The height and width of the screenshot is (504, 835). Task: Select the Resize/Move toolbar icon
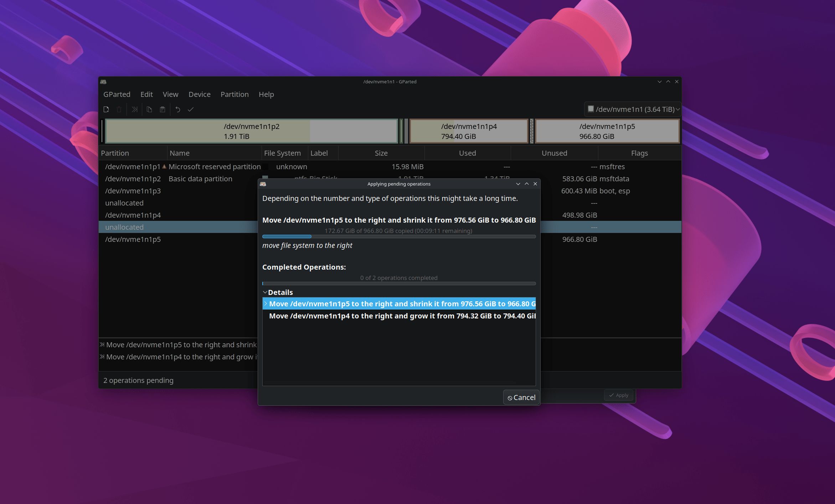135,109
